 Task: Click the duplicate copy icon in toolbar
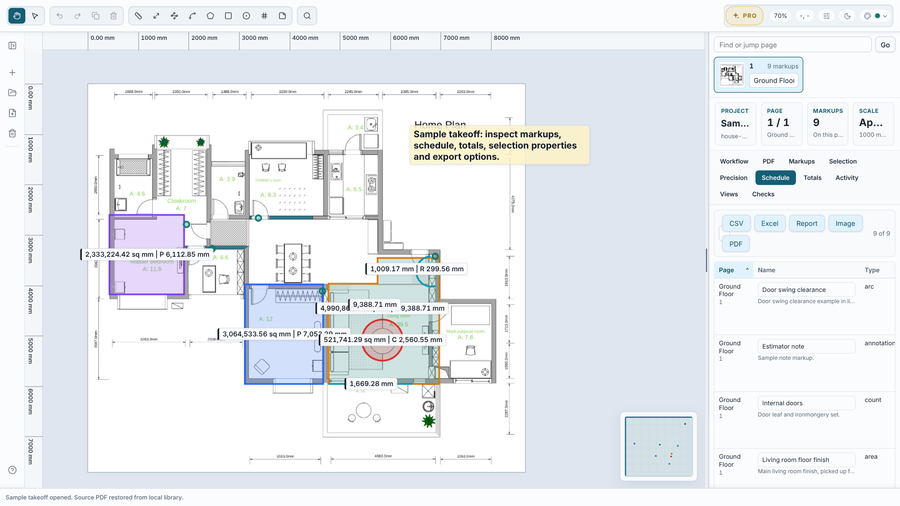96,16
